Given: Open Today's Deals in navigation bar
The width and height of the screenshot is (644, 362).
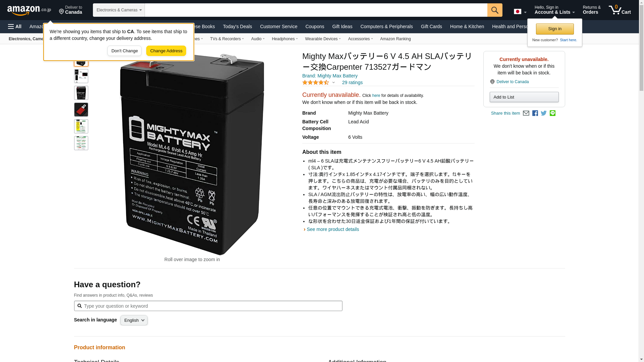Looking at the screenshot, I should coord(237,26).
